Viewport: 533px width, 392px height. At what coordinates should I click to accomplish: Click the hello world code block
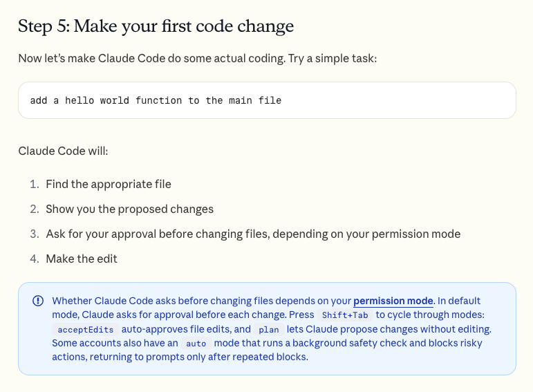267,100
